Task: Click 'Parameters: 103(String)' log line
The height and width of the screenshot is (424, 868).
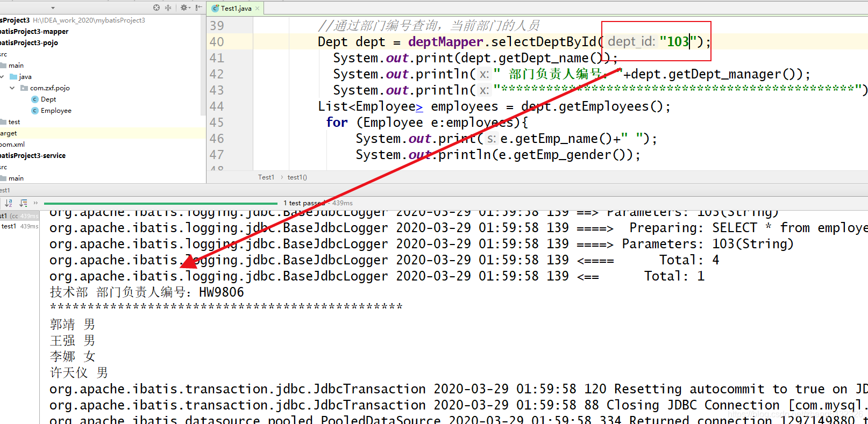Action: [x=708, y=244]
